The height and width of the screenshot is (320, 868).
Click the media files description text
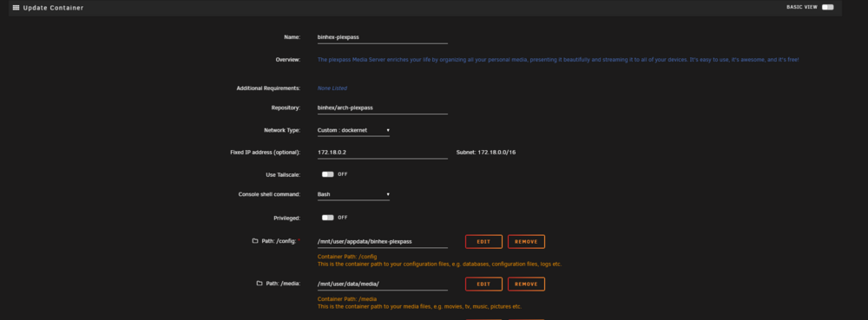[419, 306]
